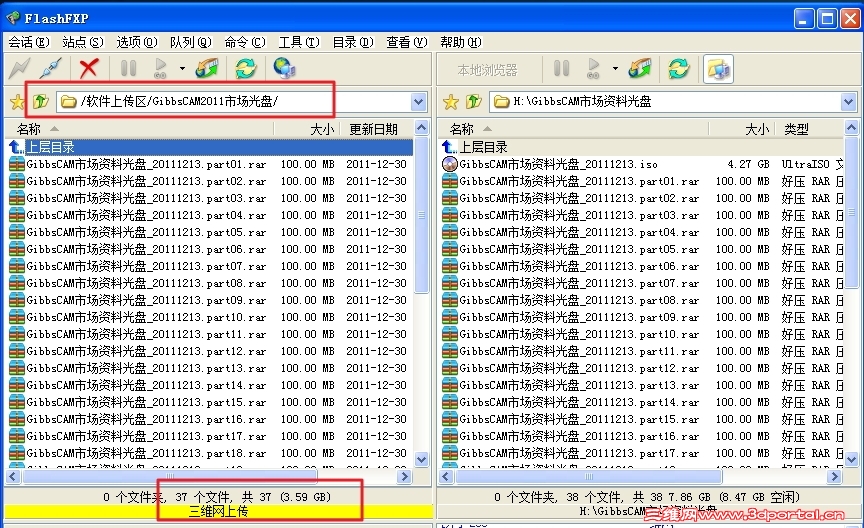Image resolution: width=864 pixels, height=528 pixels.
Task: Open the 查看 menu
Action: [x=407, y=42]
